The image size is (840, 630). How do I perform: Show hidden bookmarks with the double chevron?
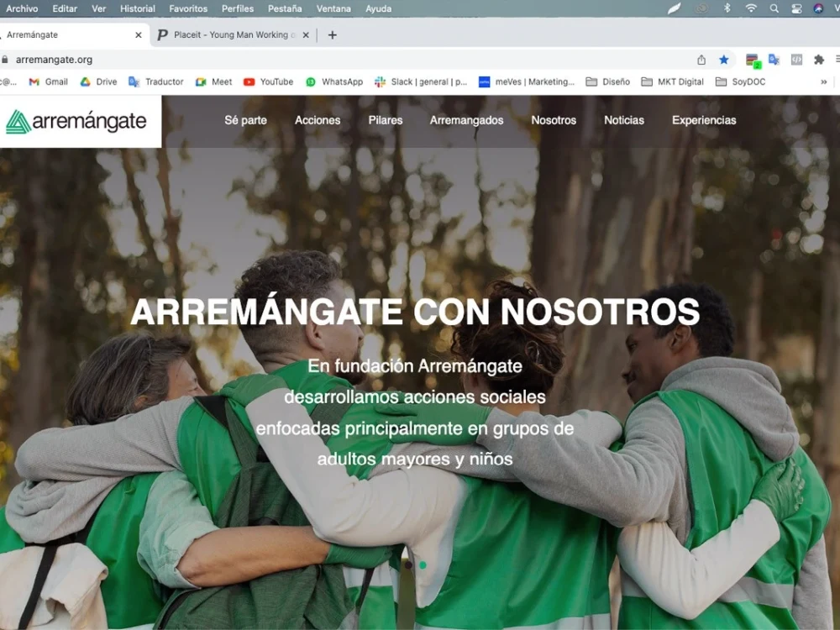pos(824,82)
